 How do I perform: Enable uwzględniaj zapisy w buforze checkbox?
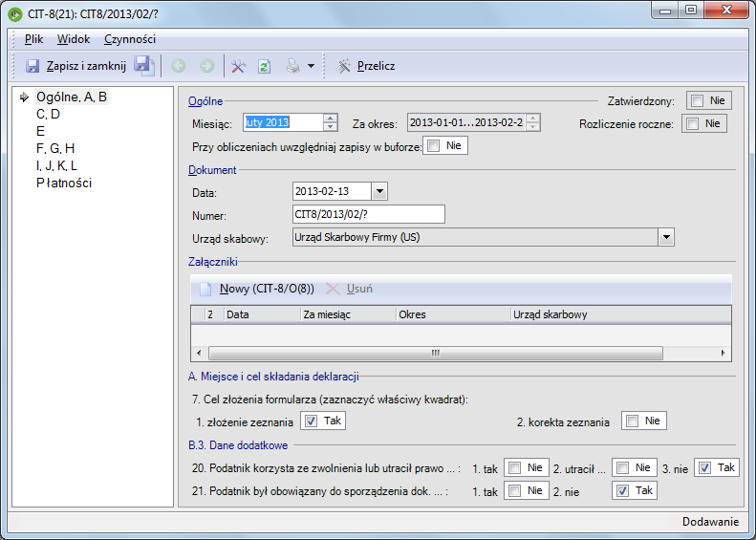[x=434, y=145]
